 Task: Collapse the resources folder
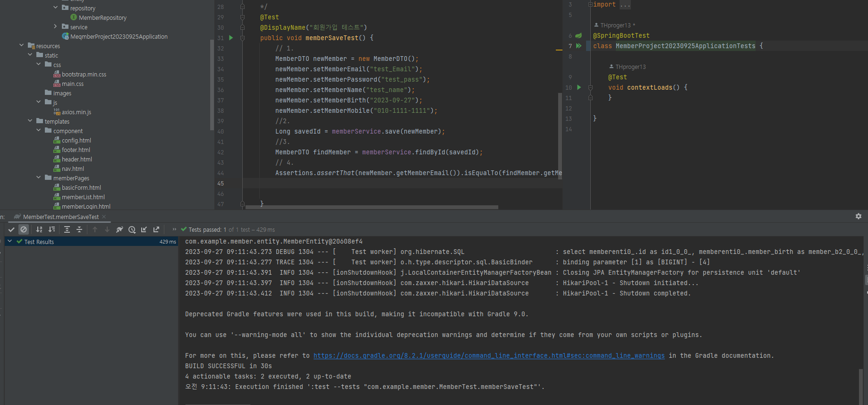(x=21, y=45)
